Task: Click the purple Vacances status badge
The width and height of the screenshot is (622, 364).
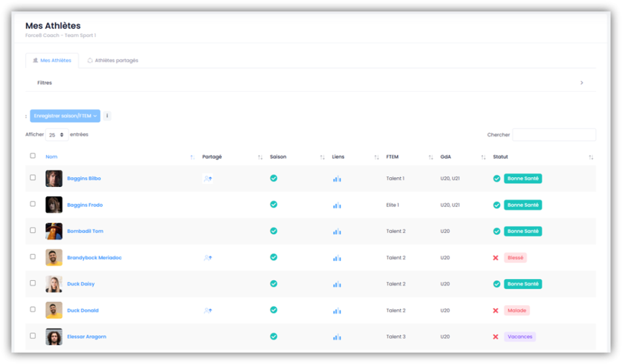Action: (x=519, y=337)
